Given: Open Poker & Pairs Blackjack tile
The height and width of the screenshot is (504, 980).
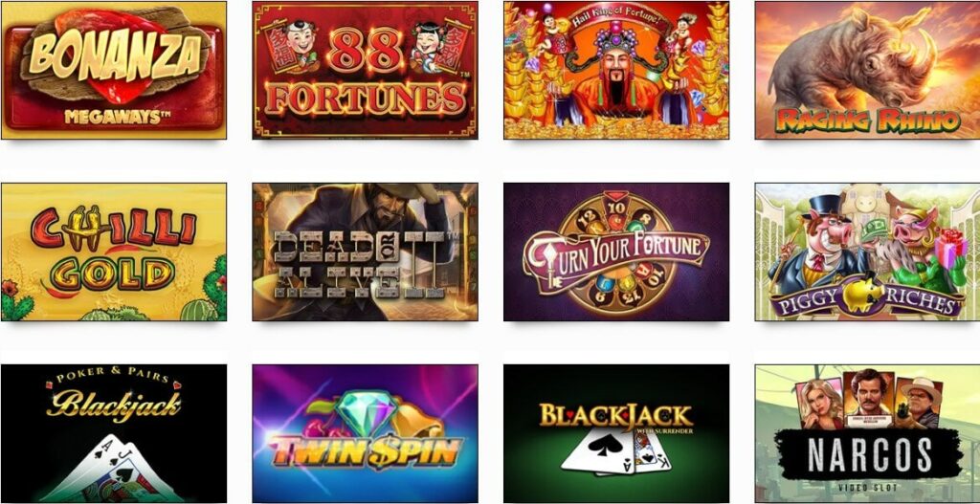Looking at the screenshot, I should (x=114, y=433).
